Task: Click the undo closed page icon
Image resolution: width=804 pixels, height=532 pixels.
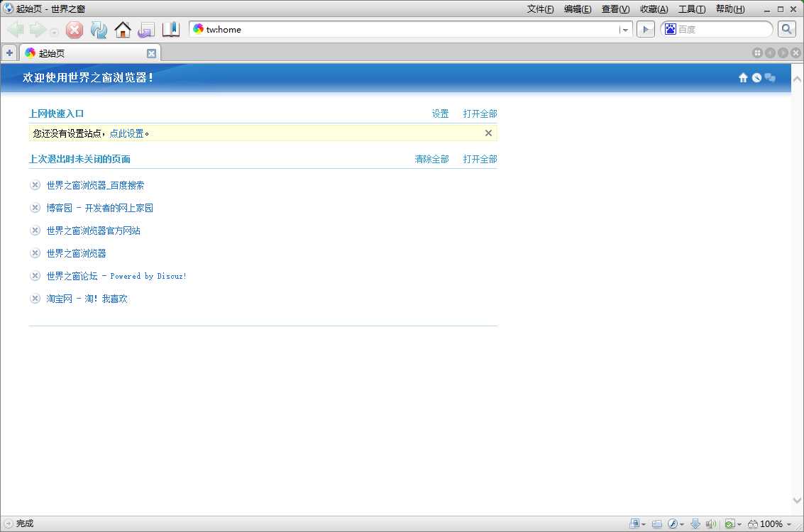Action: tap(146, 30)
